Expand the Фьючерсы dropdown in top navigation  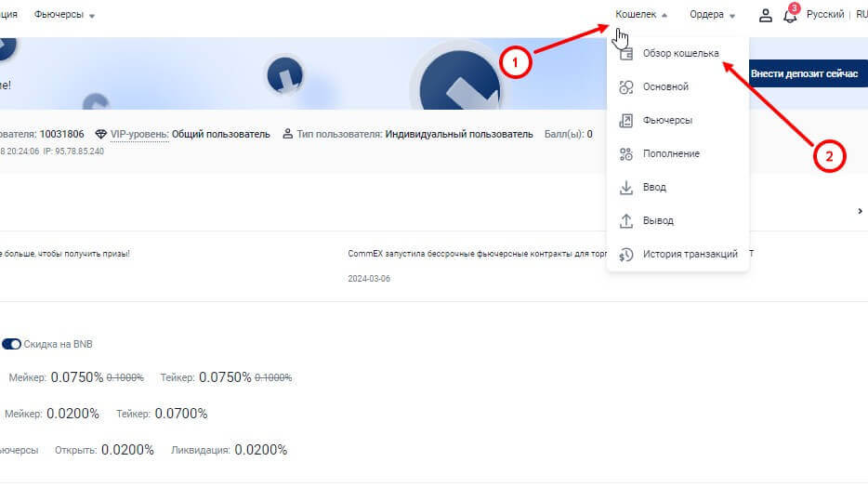pos(64,15)
